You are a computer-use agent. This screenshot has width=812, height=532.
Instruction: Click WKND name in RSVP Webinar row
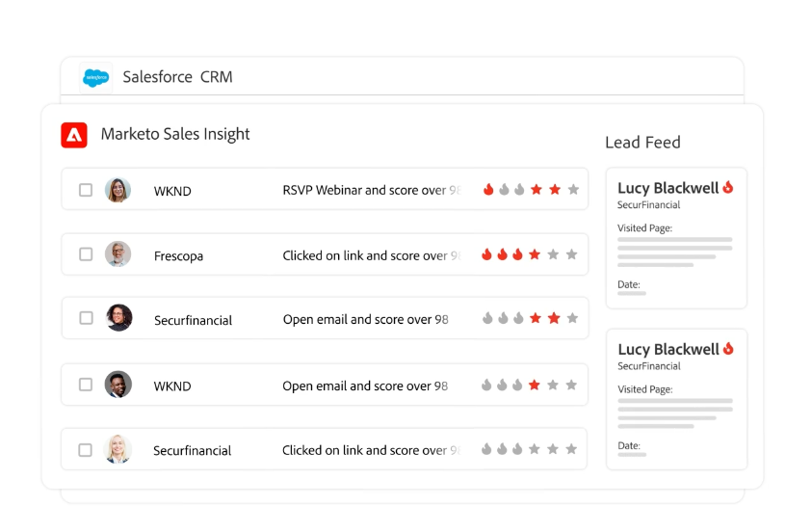click(x=172, y=191)
